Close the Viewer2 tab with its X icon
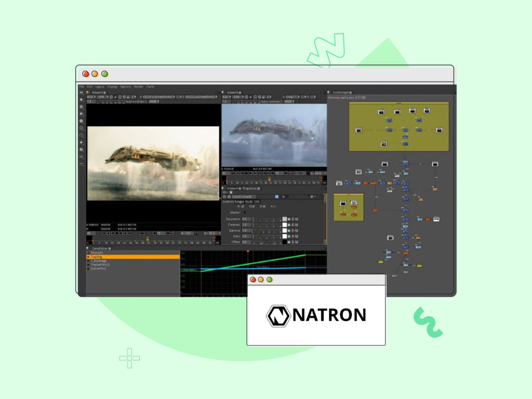The height and width of the screenshot is (399, 532). 105,92
